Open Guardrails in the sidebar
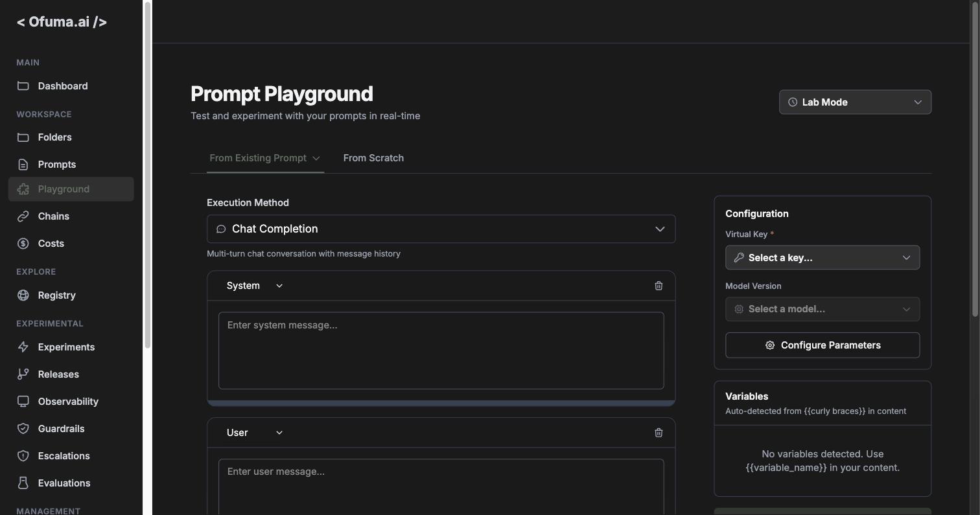Image resolution: width=980 pixels, height=515 pixels. pos(71,429)
